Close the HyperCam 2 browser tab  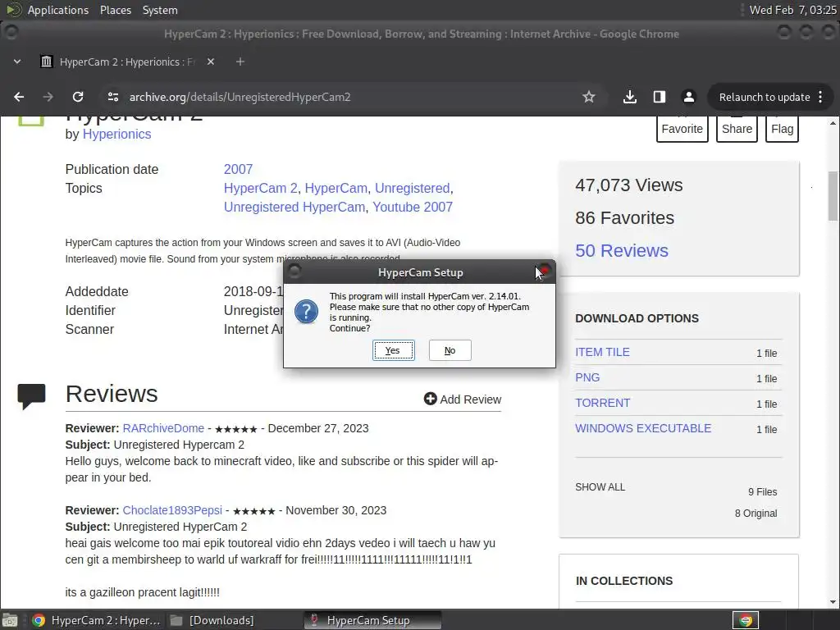(211, 62)
